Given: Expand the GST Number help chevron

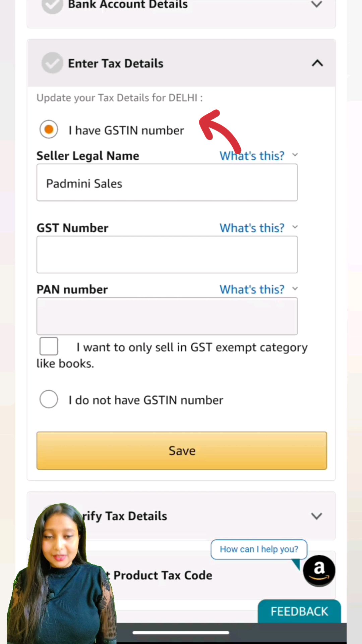Looking at the screenshot, I should point(295,227).
